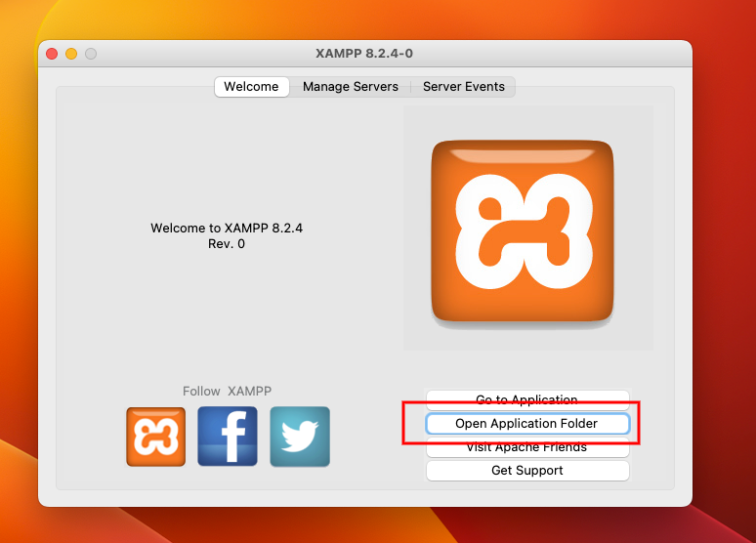The image size is (756, 543).
Task: Click the XAMPP 8.2.4-0 window title
Action: pos(370,54)
